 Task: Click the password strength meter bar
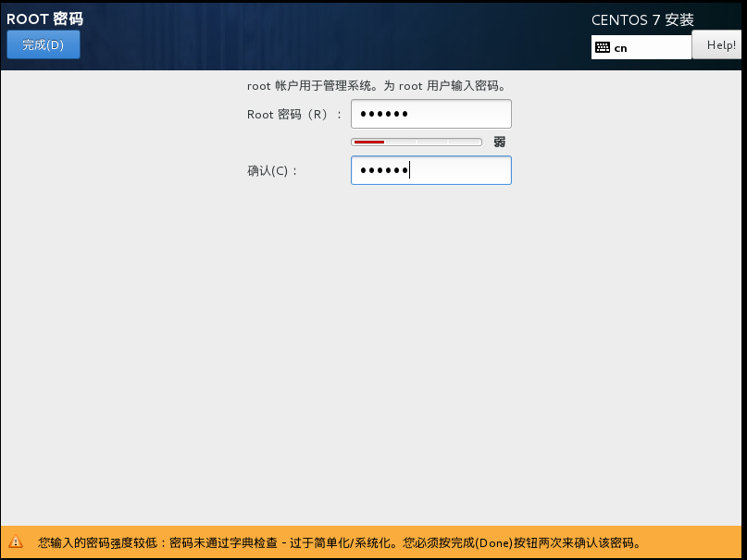tap(417, 142)
